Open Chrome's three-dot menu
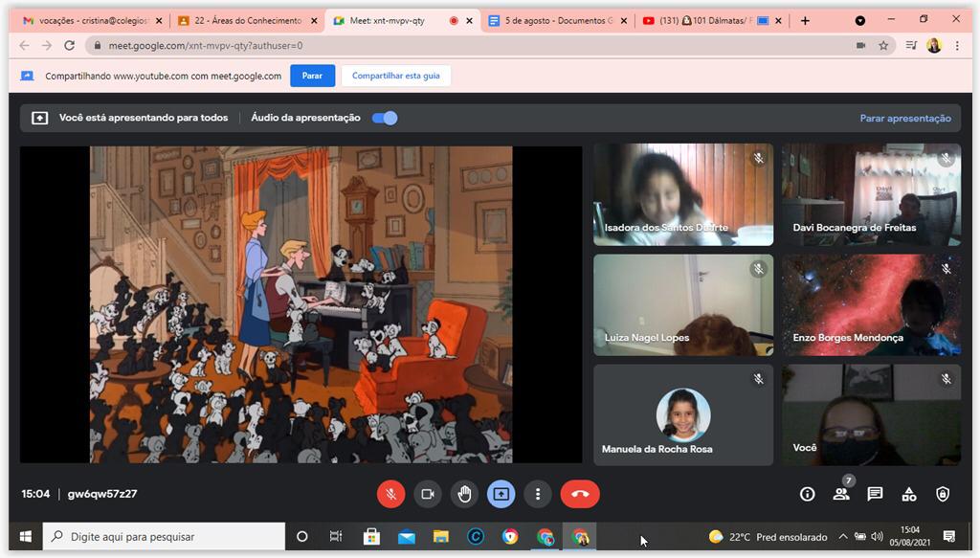The height and width of the screenshot is (558, 980). pos(957,45)
